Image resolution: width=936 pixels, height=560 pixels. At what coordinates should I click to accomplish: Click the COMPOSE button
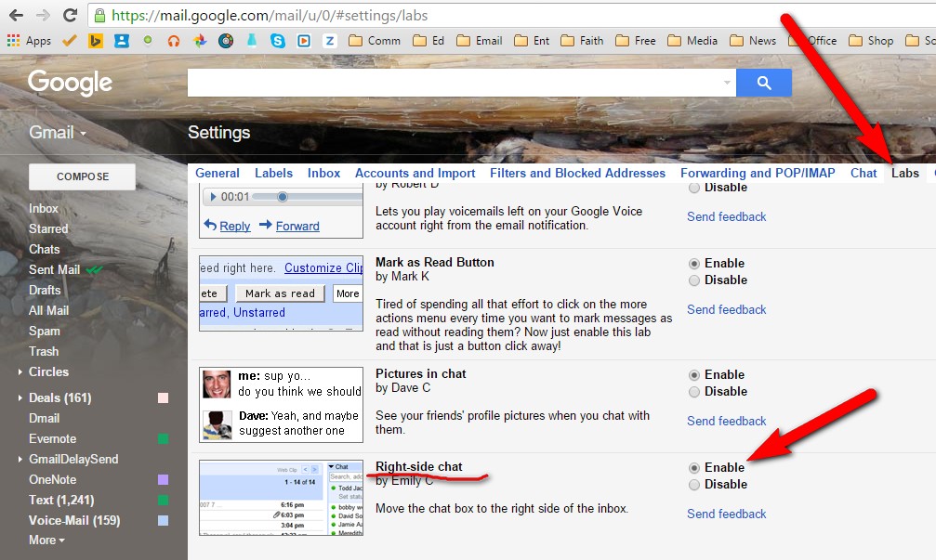coord(81,176)
